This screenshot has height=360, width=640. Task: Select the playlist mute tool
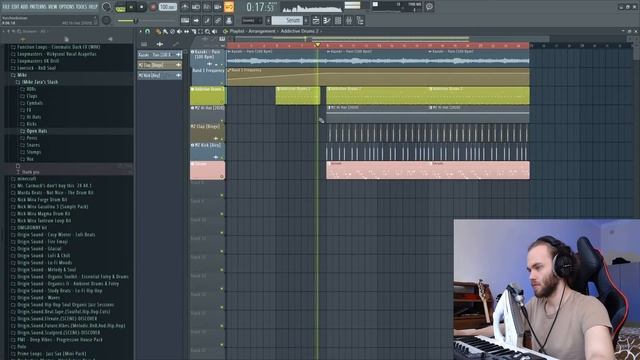[179, 31]
